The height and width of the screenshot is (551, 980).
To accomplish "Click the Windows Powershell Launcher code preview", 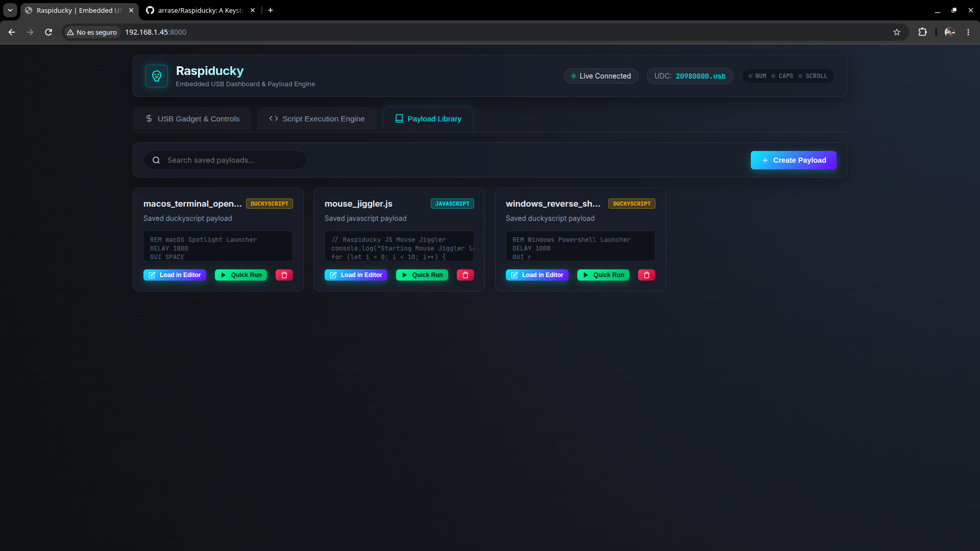I will pyautogui.click(x=580, y=246).
